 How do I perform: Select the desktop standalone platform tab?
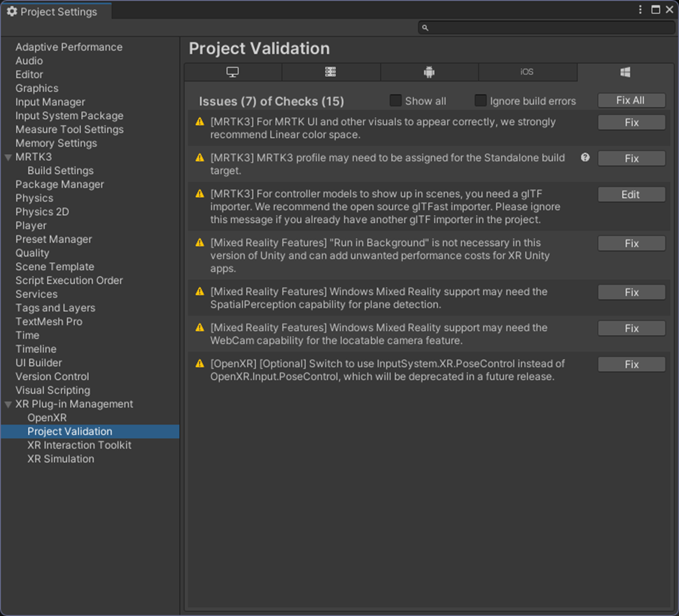233,72
